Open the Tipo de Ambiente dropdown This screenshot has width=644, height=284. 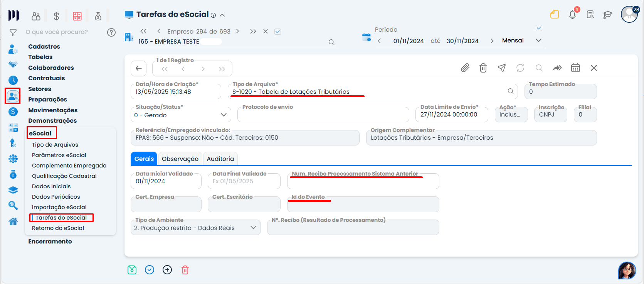coord(253,228)
